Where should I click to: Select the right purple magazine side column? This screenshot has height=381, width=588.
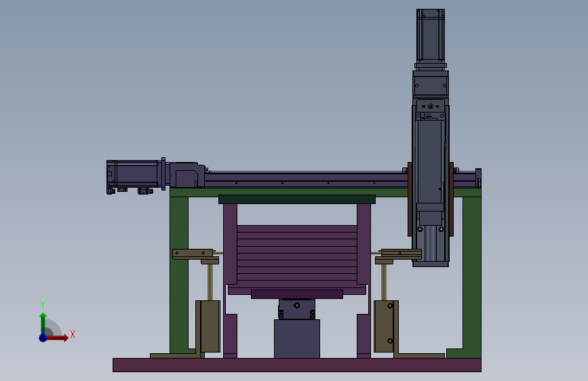click(x=364, y=244)
